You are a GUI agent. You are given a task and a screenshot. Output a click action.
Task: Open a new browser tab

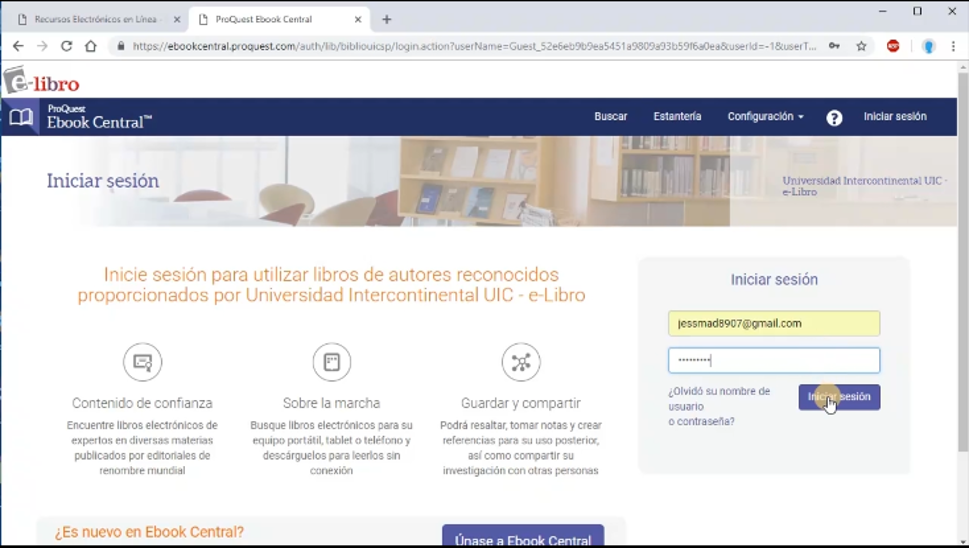pos(387,19)
